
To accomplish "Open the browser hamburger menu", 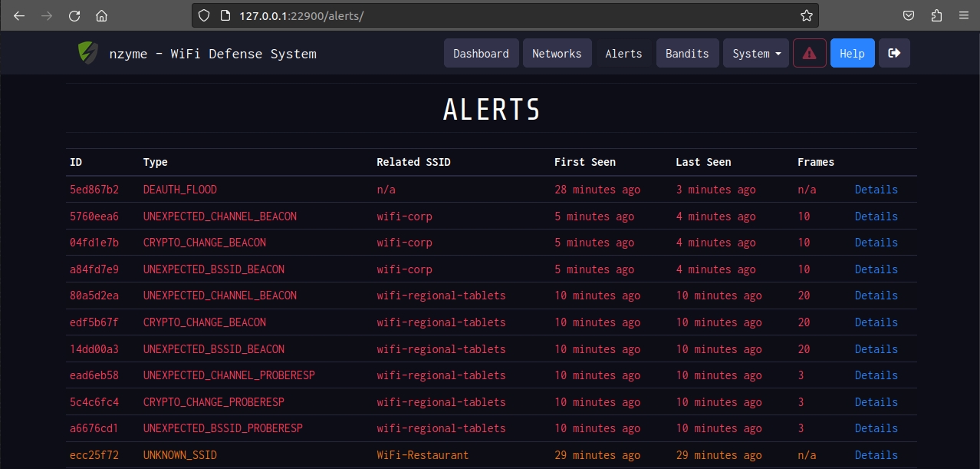I will click(x=963, y=15).
